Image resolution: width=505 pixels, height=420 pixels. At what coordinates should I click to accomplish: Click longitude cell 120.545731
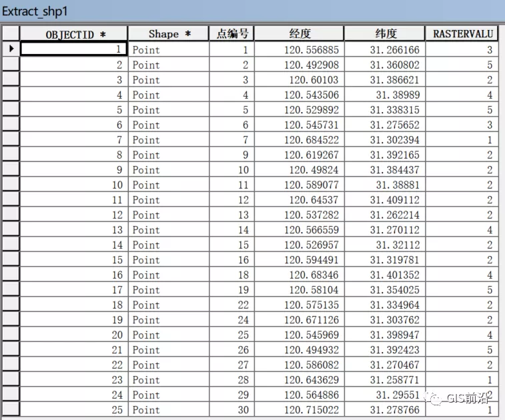[300, 125]
